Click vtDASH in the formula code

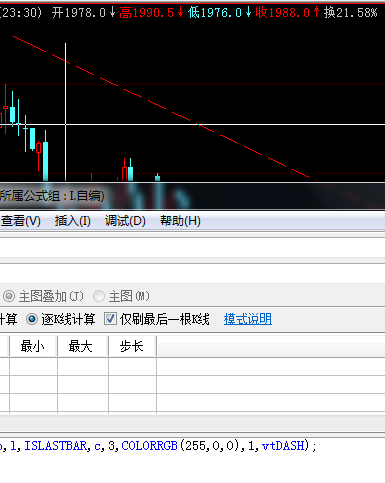283,446
